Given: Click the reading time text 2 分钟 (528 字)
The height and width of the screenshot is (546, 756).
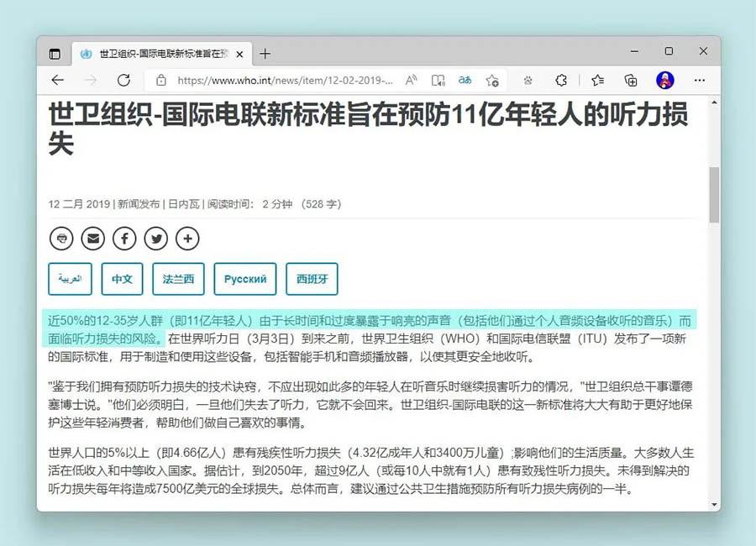Looking at the screenshot, I should coord(302,204).
